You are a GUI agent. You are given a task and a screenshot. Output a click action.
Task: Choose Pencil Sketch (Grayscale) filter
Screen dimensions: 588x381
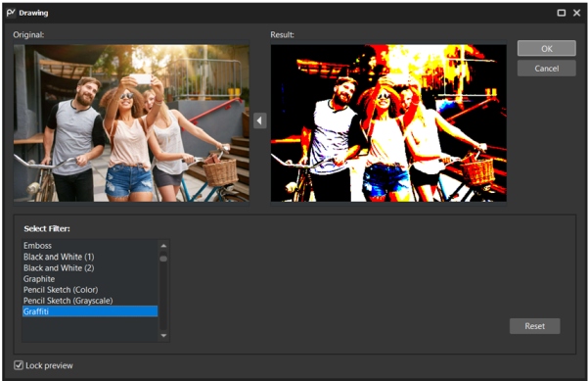tap(90, 301)
